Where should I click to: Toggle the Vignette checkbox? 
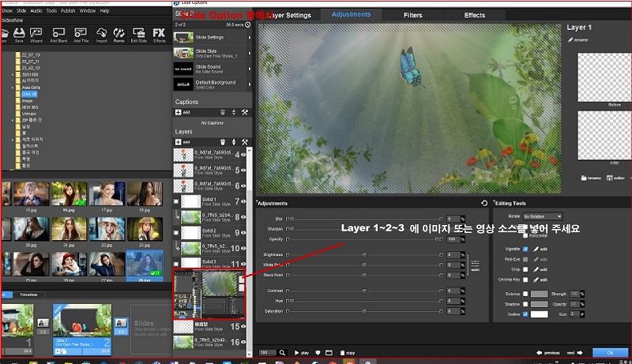(525, 248)
